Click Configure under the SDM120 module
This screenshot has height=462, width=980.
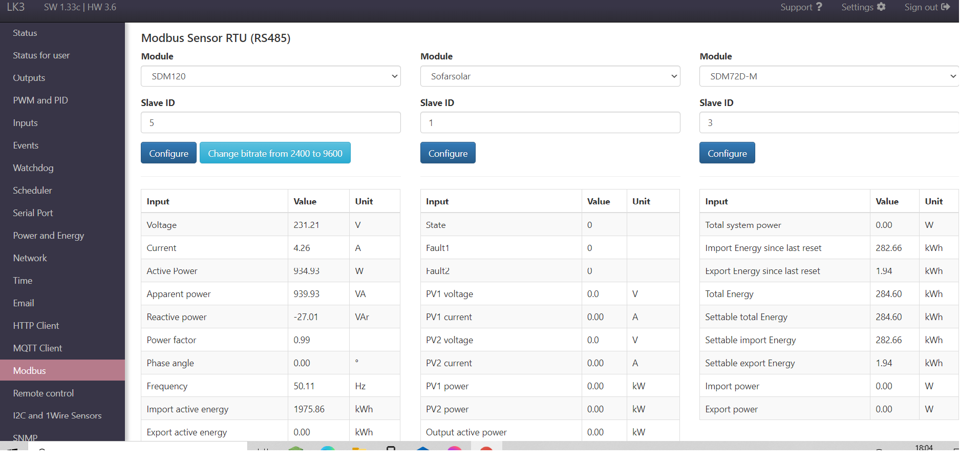168,153
